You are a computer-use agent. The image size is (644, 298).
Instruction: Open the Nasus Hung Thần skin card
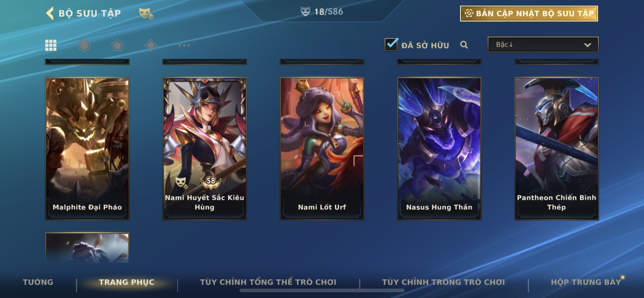point(439,149)
